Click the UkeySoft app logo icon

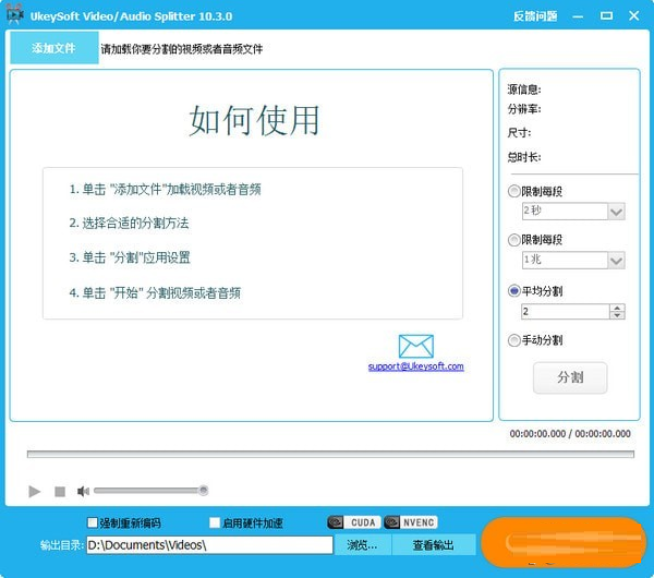15,14
